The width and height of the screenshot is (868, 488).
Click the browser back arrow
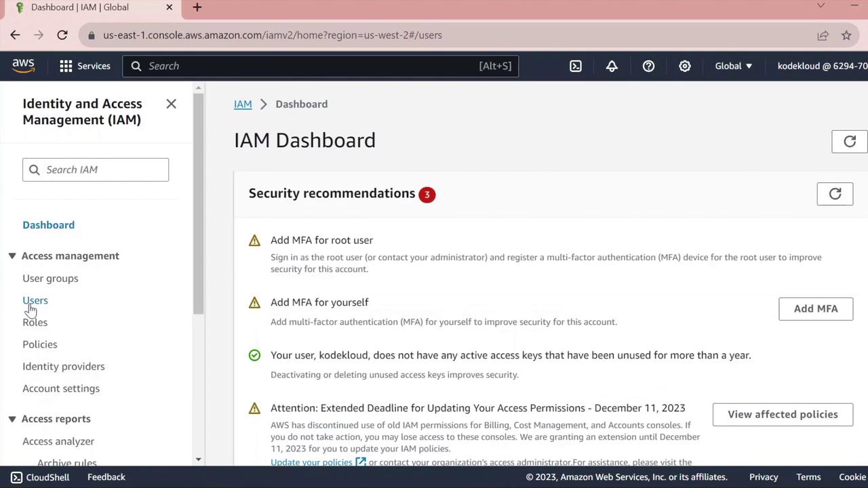pyautogui.click(x=15, y=35)
